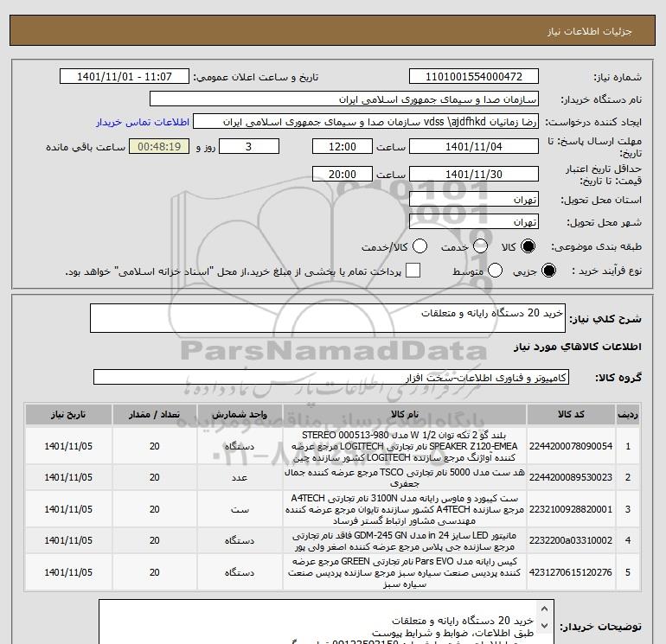This screenshot has width=666, height=644.
Task: Select the جزیی purchase type radio
Action: 548,271
